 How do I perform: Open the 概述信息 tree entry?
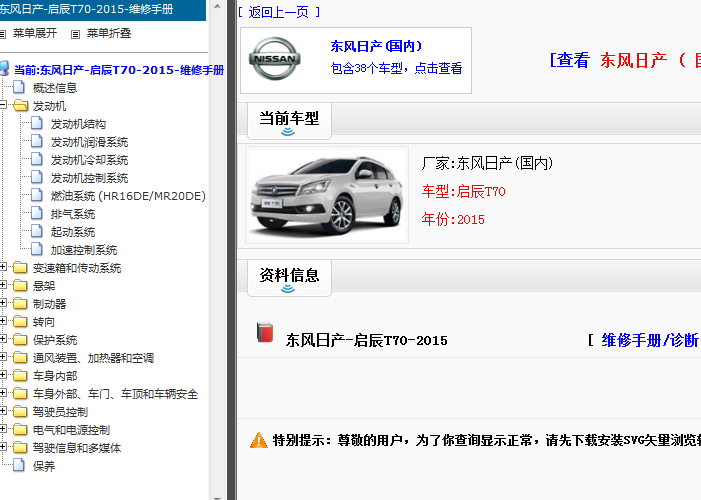tap(55, 88)
